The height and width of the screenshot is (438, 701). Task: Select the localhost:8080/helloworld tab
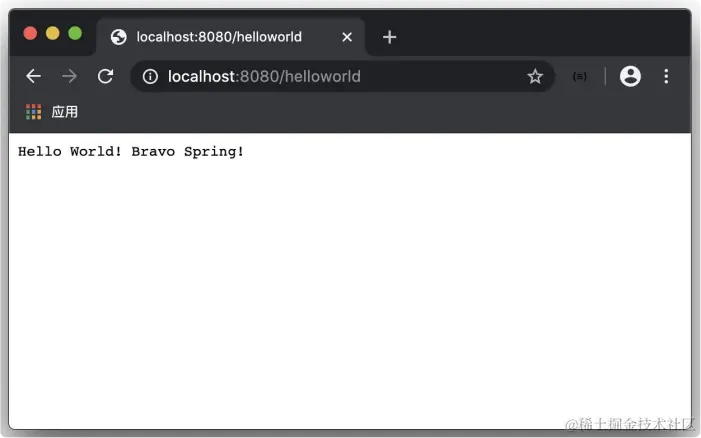pyautogui.click(x=231, y=37)
